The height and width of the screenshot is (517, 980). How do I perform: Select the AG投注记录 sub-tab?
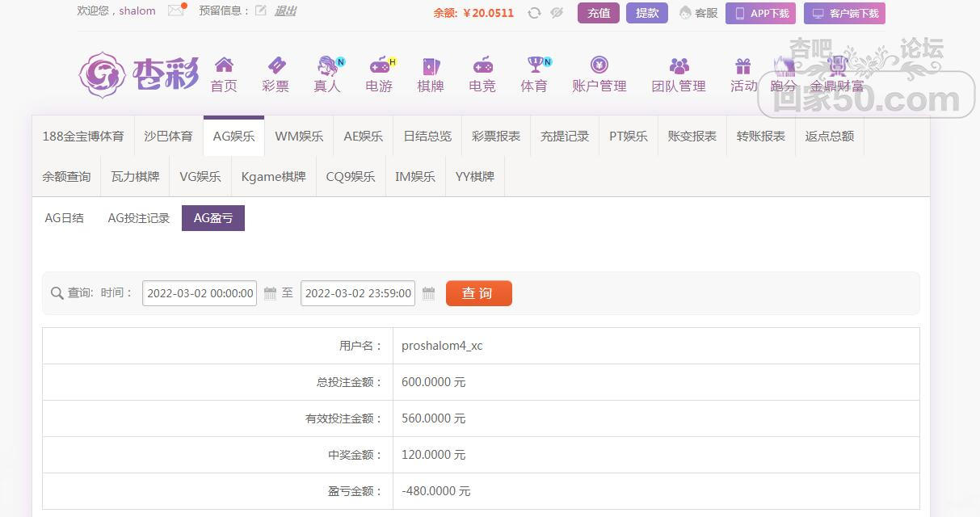[139, 218]
